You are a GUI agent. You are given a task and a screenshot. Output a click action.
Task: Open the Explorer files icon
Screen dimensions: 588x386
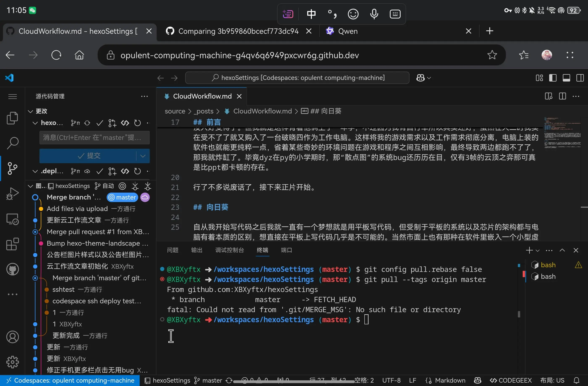click(12, 118)
